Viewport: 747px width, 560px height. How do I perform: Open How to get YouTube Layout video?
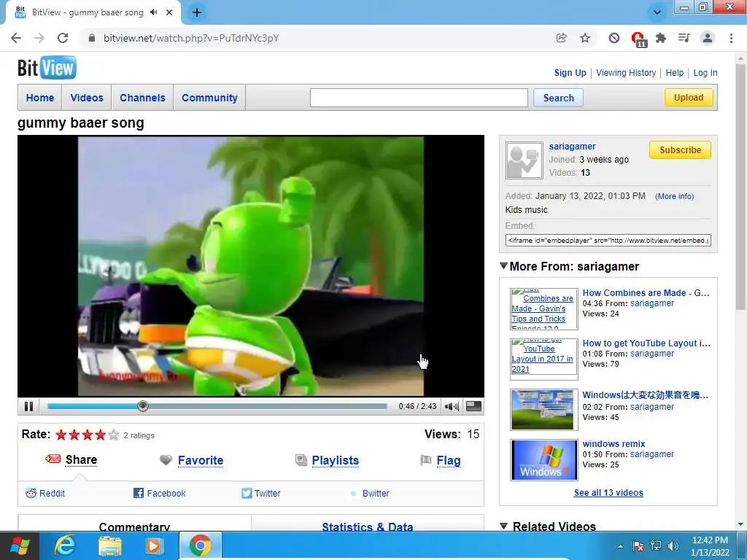click(646, 343)
